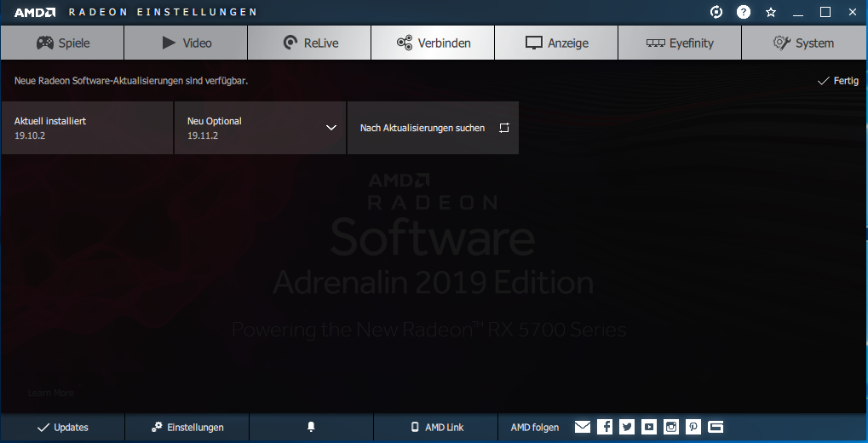868x443 pixels.
Task: Close the Radeon Einstellungen window
Action: (853, 12)
